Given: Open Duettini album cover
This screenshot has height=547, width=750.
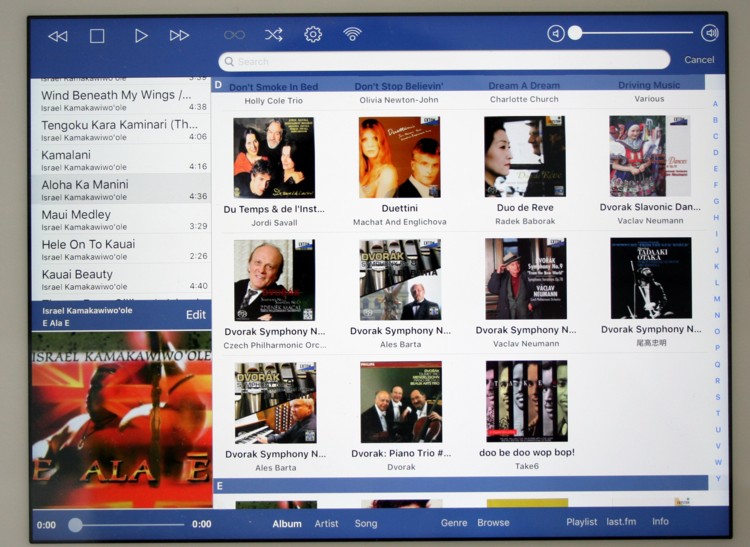Looking at the screenshot, I should (x=400, y=157).
